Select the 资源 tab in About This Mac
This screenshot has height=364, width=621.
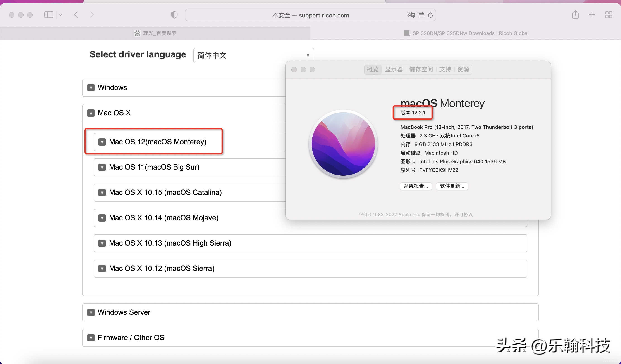463,69
